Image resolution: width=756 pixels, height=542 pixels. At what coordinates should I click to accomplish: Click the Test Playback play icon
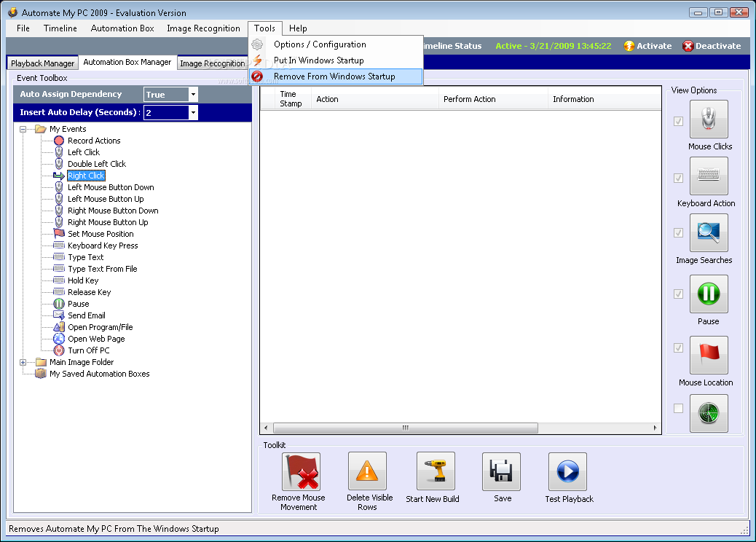[x=567, y=471]
